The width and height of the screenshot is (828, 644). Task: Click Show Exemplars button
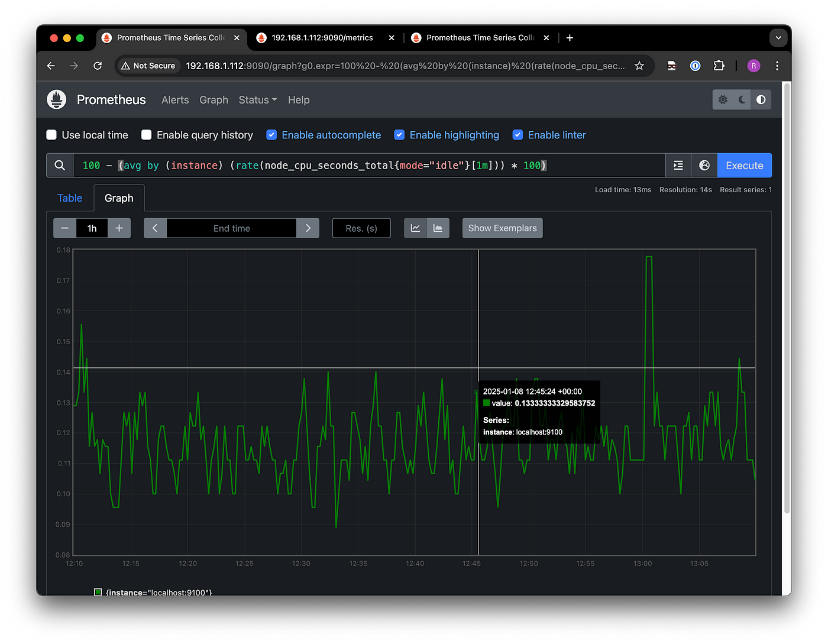tap(503, 228)
